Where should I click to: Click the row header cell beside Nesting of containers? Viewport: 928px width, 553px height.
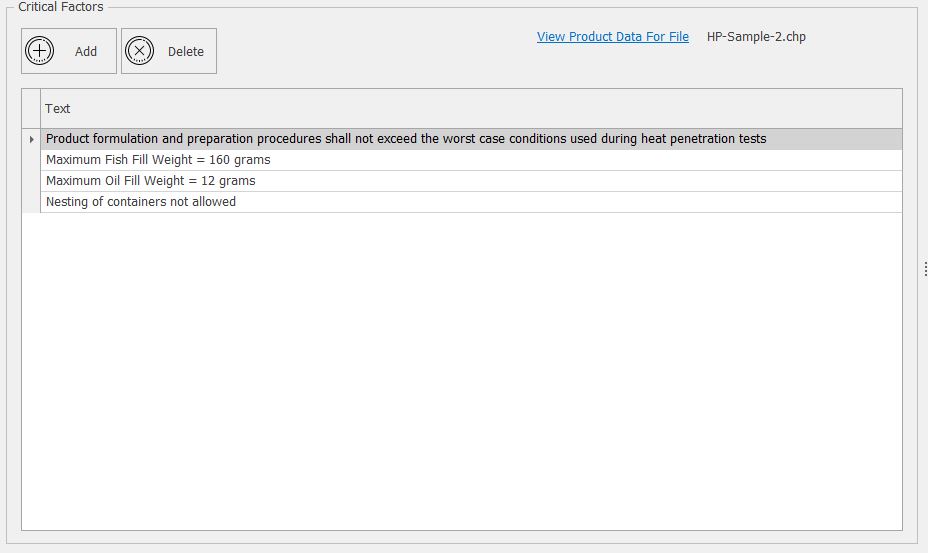click(31, 202)
